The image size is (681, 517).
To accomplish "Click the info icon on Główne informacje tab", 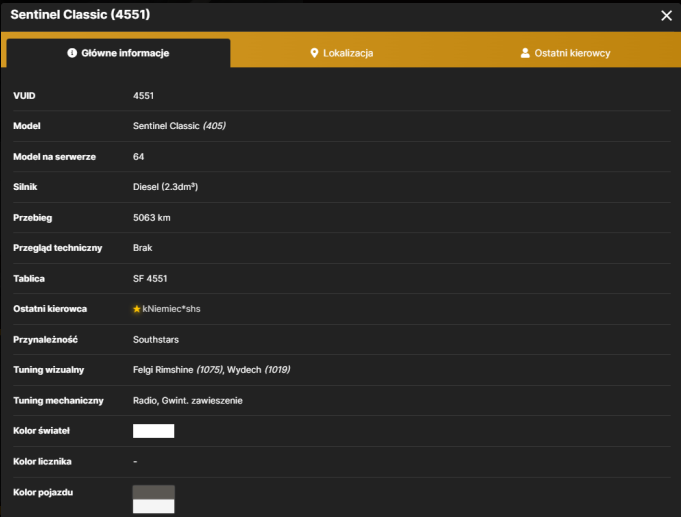I will pos(72,53).
